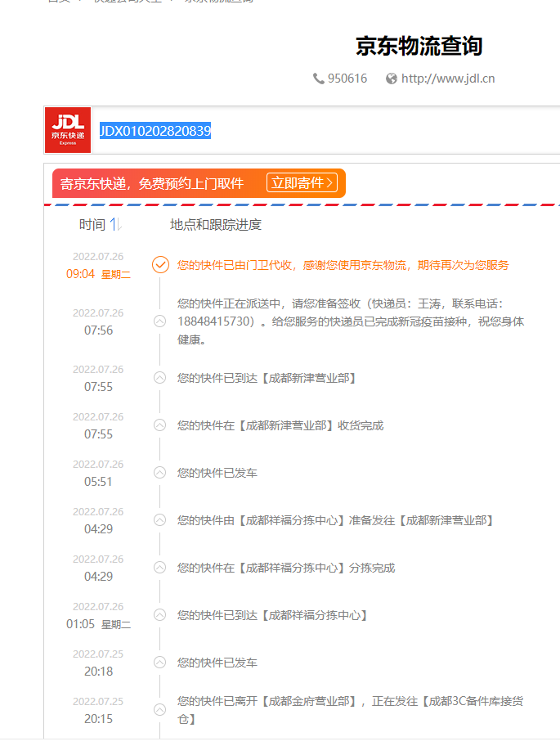560x746 pixels.
Task: Click text 准备发往【成都新津营业部】
Action: coord(422,520)
